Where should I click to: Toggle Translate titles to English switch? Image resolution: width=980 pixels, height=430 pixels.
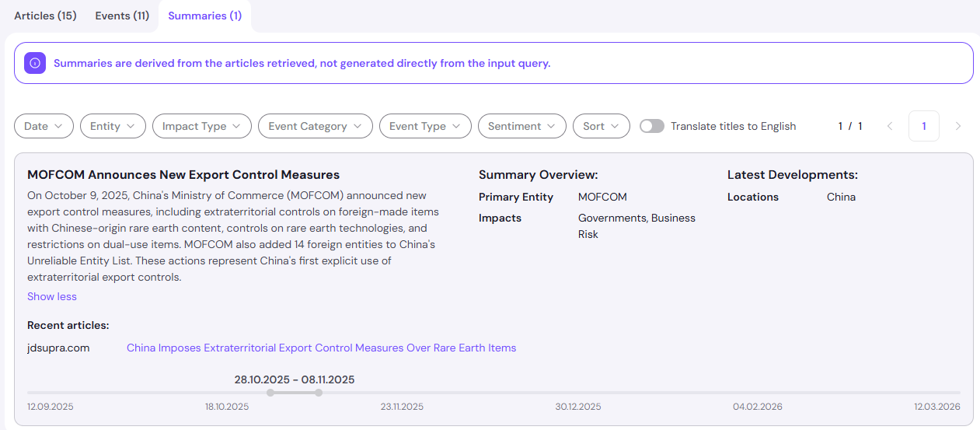(x=652, y=126)
